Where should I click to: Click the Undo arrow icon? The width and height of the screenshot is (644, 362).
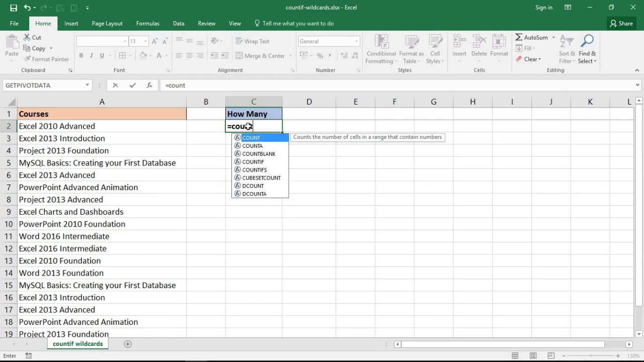click(28, 8)
